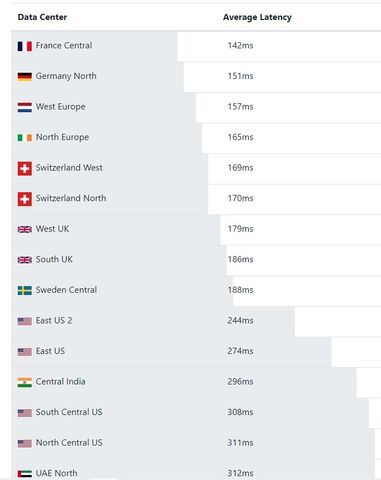
Task: Click the East US row label
Action: [x=50, y=351]
